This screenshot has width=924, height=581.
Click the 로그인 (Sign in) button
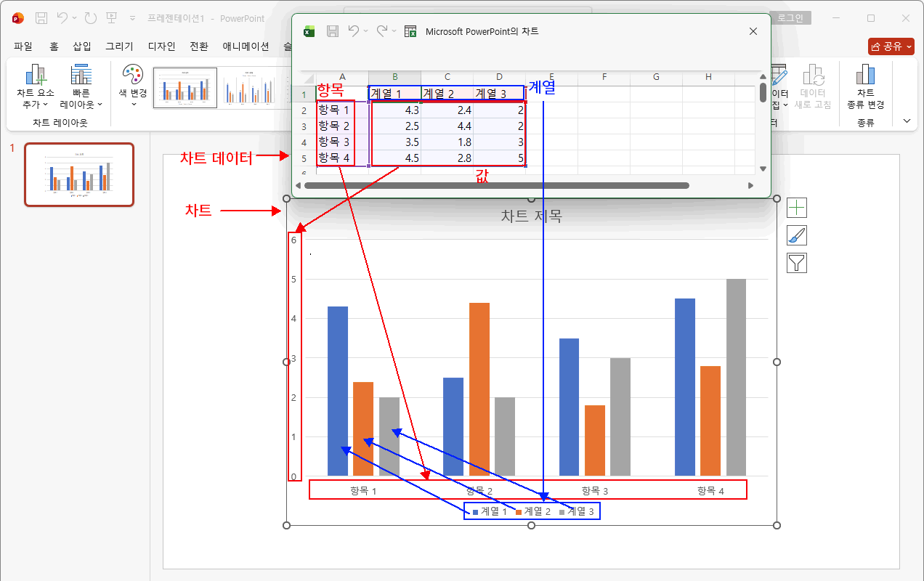click(790, 18)
